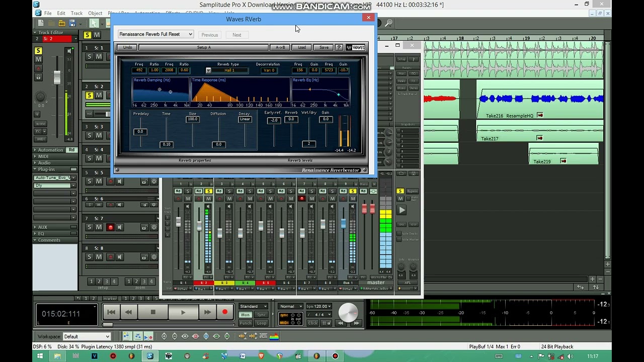Viewport: 644px width, 362px height.
Task: Click the speaker monitor icon on track S: 8
Action: tap(119, 257)
